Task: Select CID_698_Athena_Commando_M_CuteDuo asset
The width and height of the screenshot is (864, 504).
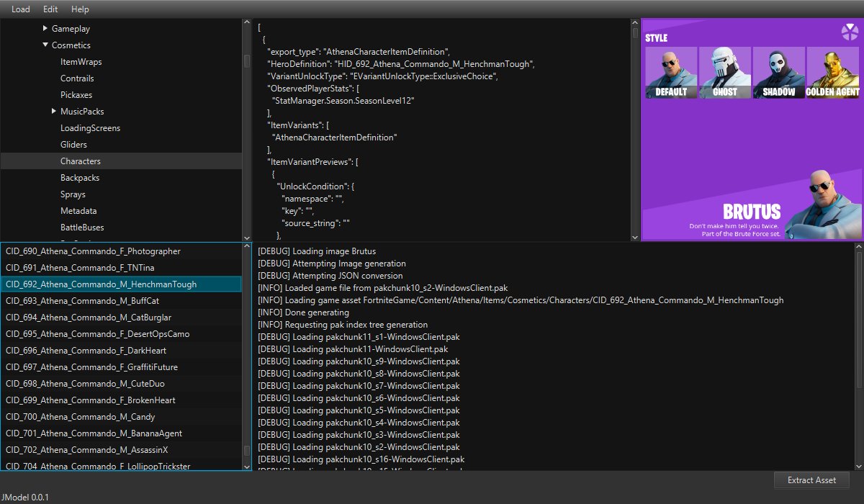Action: [x=121, y=384]
